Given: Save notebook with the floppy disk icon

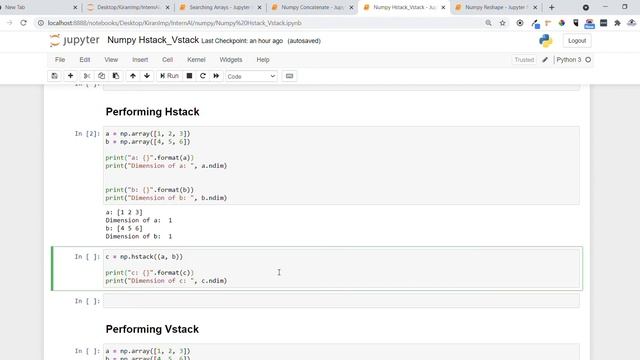Looking at the screenshot, I should pos(54,76).
